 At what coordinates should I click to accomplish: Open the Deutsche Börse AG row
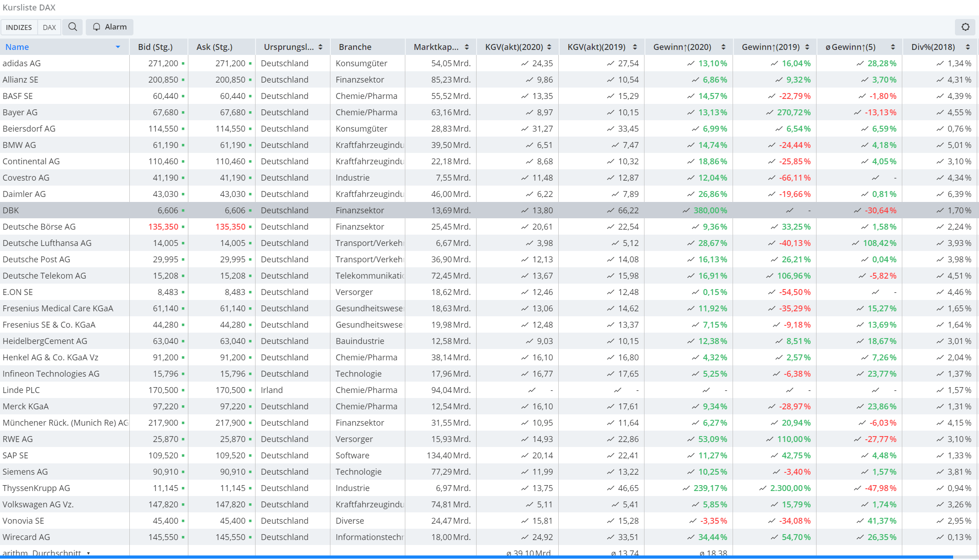39,227
